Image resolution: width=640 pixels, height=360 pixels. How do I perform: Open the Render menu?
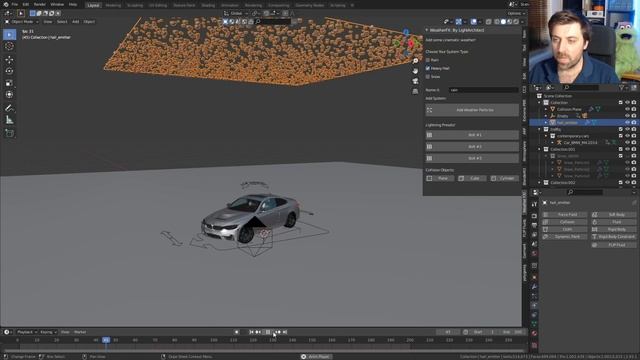40,4
